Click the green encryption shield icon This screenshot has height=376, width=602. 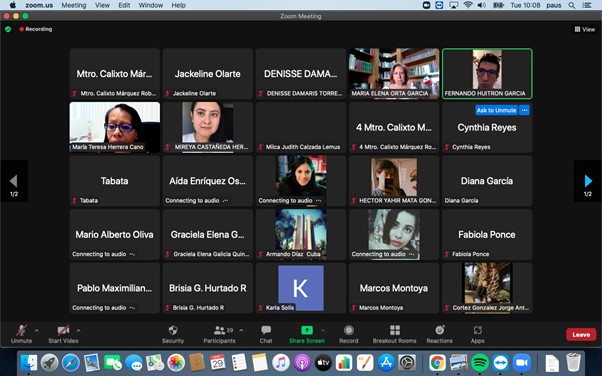(8, 29)
